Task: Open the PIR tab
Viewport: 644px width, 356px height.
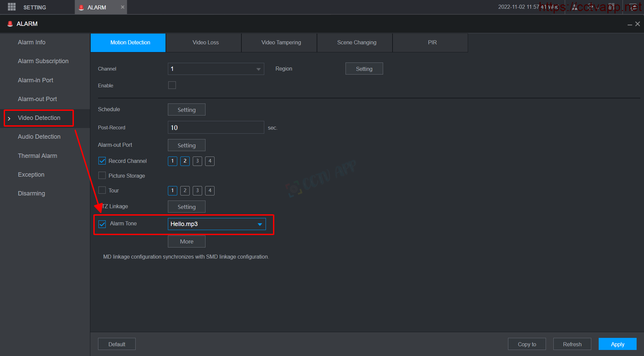Action: tap(432, 43)
